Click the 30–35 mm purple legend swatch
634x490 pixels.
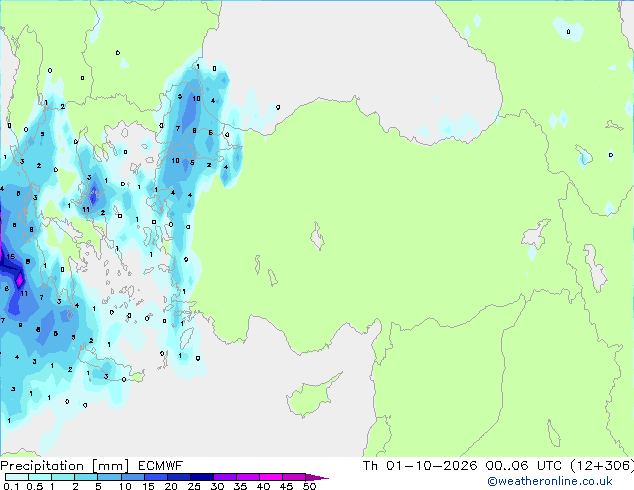[225, 477]
